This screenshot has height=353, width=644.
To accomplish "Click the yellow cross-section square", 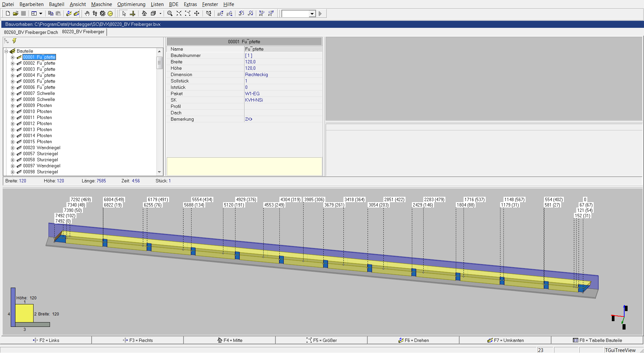I will [x=24, y=313].
